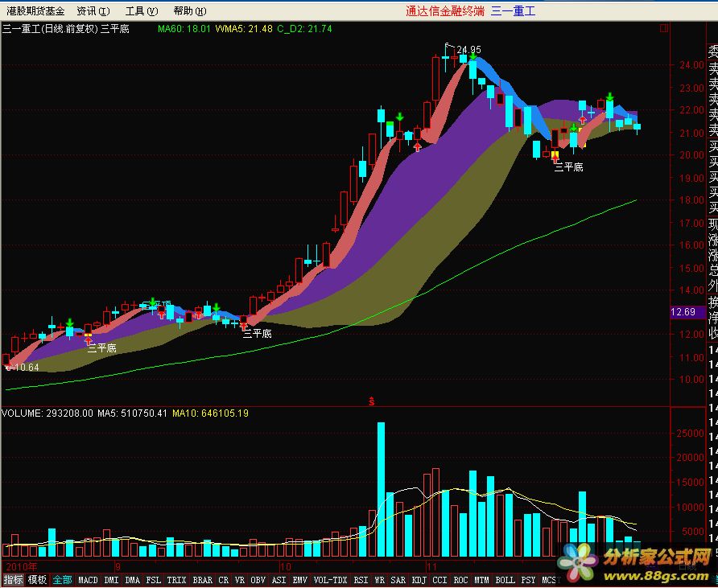Click the volume MA5: 510750.41 readout
Screen dimensions: 718x588
(x=132, y=413)
